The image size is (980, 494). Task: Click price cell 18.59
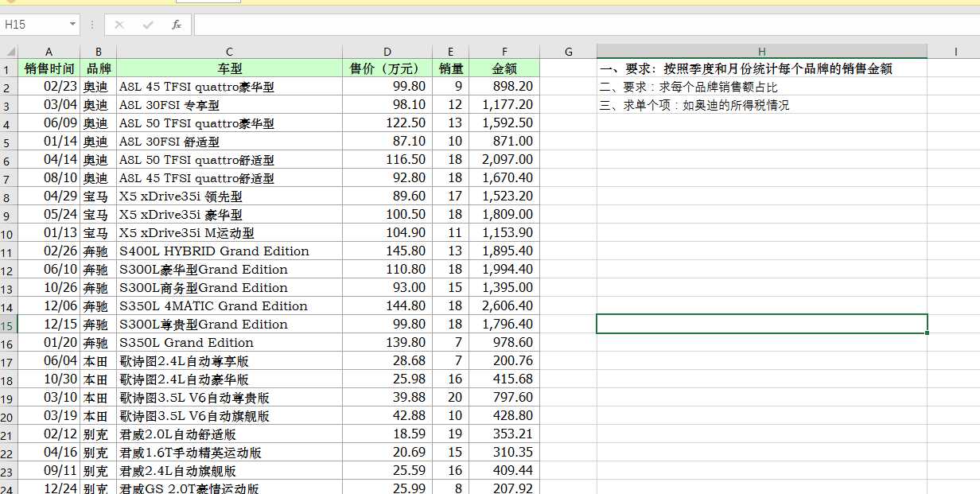387,434
